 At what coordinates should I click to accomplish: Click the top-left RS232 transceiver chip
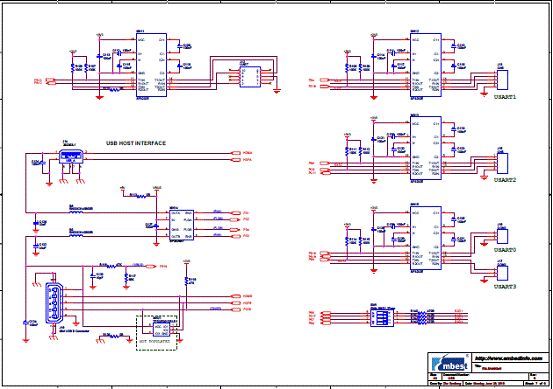(151, 65)
